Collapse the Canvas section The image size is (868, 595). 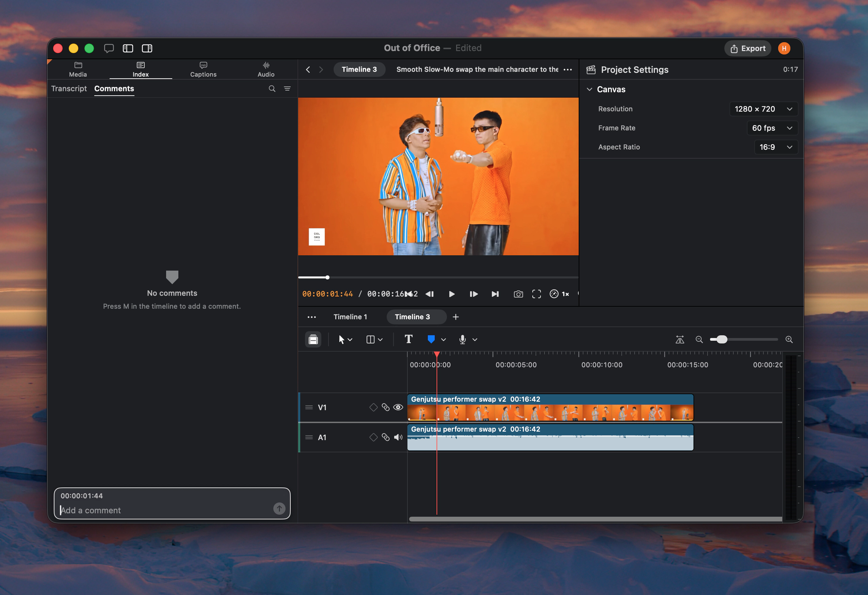(x=589, y=89)
